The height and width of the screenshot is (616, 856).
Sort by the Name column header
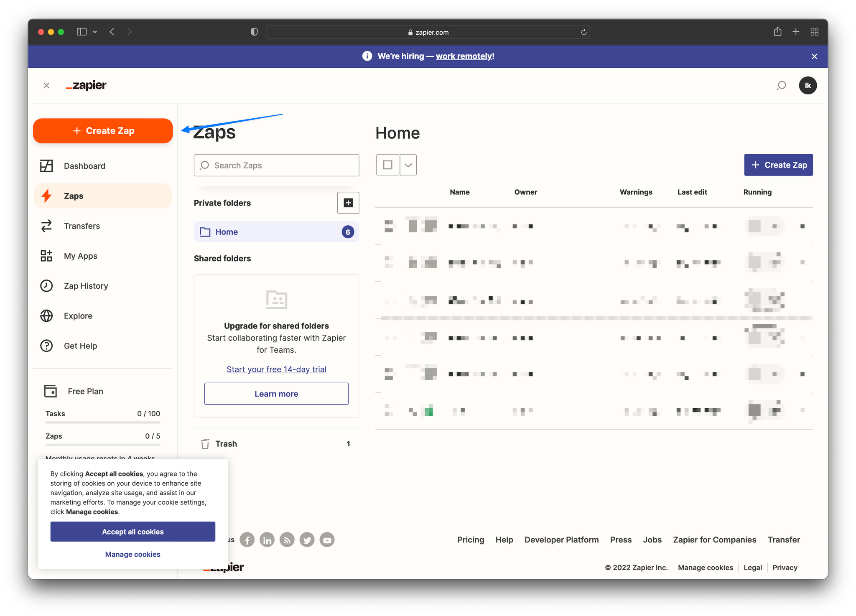click(x=459, y=192)
